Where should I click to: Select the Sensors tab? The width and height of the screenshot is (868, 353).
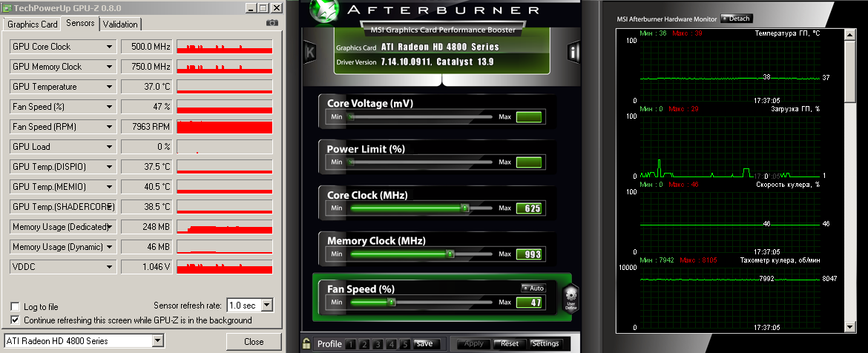(x=81, y=23)
